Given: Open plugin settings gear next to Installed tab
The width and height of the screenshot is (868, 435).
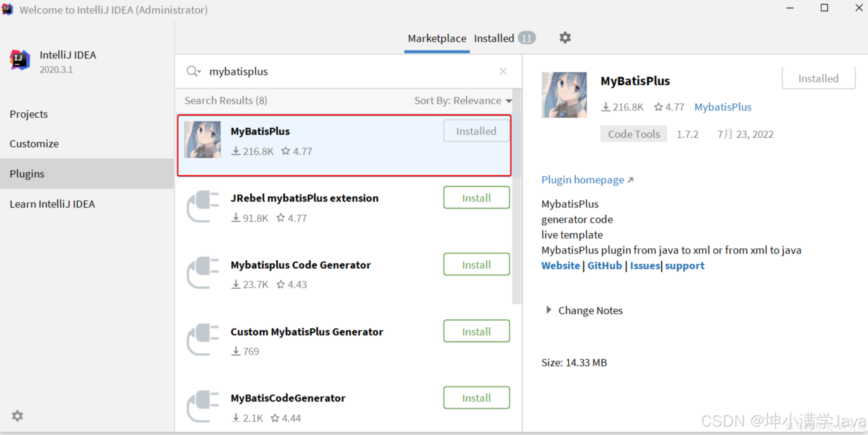Looking at the screenshot, I should coord(565,38).
